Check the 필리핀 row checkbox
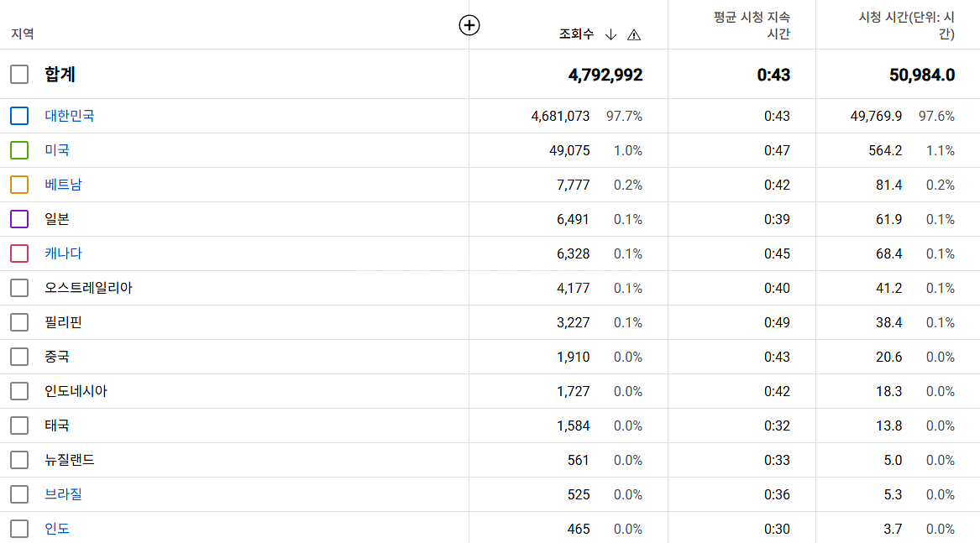The height and width of the screenshot is (543, 980). [x=19, y=322]
